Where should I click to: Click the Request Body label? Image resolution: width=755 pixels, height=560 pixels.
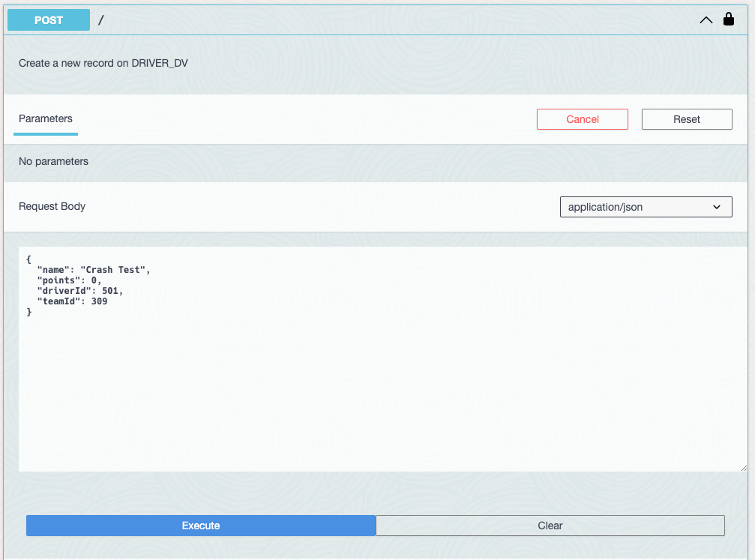click(52, 206)
